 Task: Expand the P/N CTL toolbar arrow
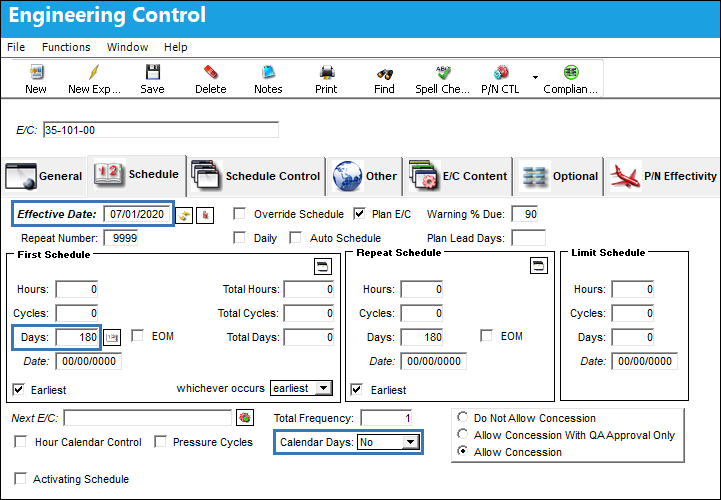(x=535, y=77)
